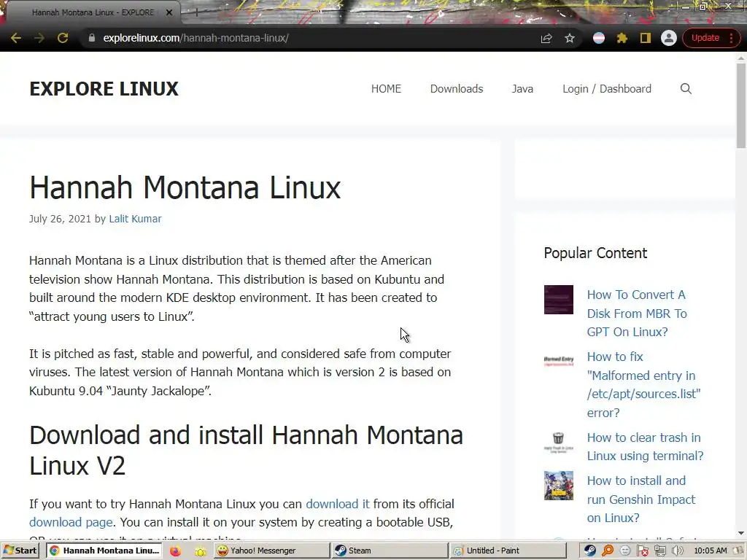747x560 pixels.
Task: Click the site search magnifier icon
Action: point(686,88)
